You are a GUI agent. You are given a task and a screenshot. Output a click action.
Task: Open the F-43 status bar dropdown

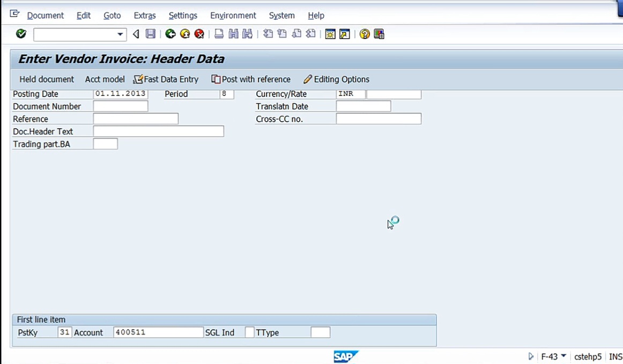(x=563, y=356)
